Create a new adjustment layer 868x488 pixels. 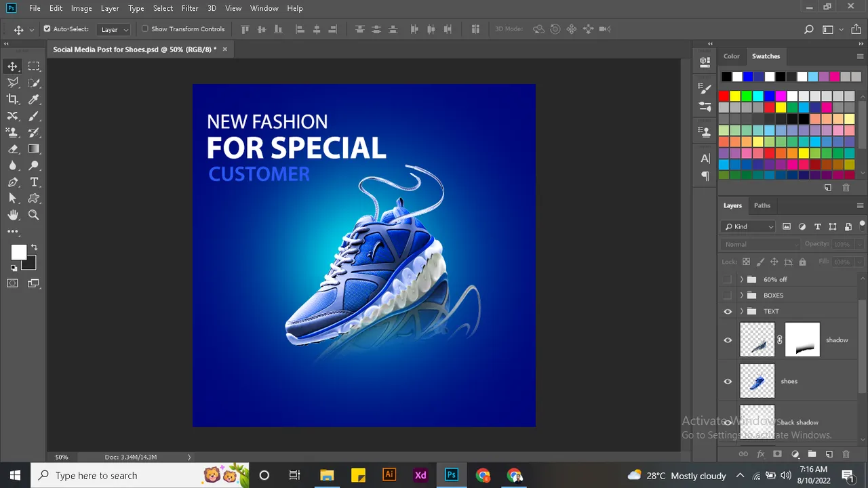(795, 454)
